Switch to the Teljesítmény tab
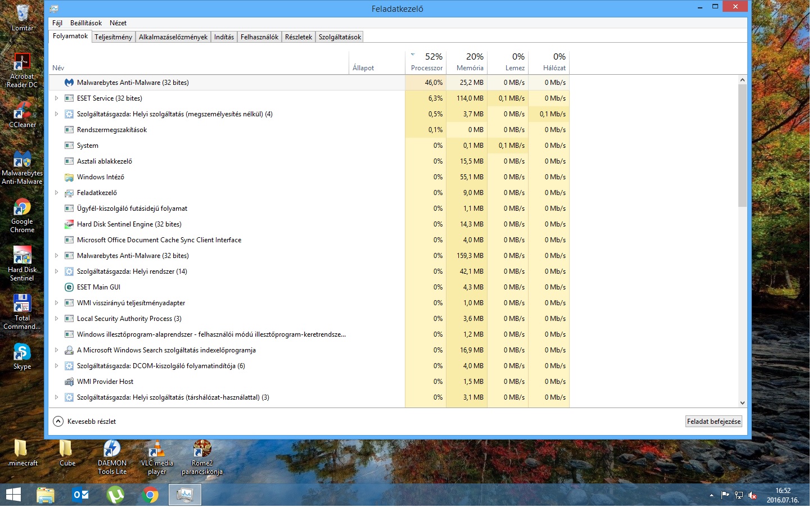812x507 pixels. pos(113,37)
